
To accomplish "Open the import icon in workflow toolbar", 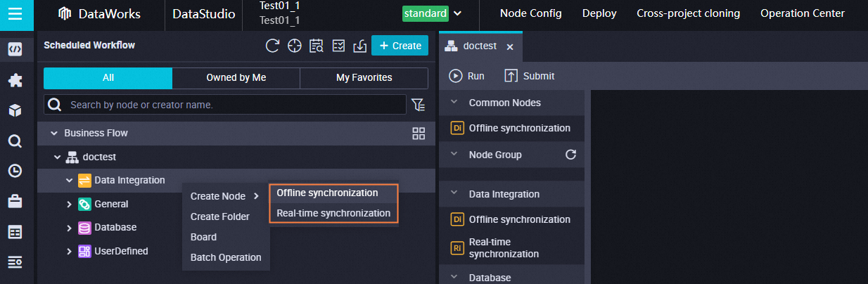I will pos(359,46).
